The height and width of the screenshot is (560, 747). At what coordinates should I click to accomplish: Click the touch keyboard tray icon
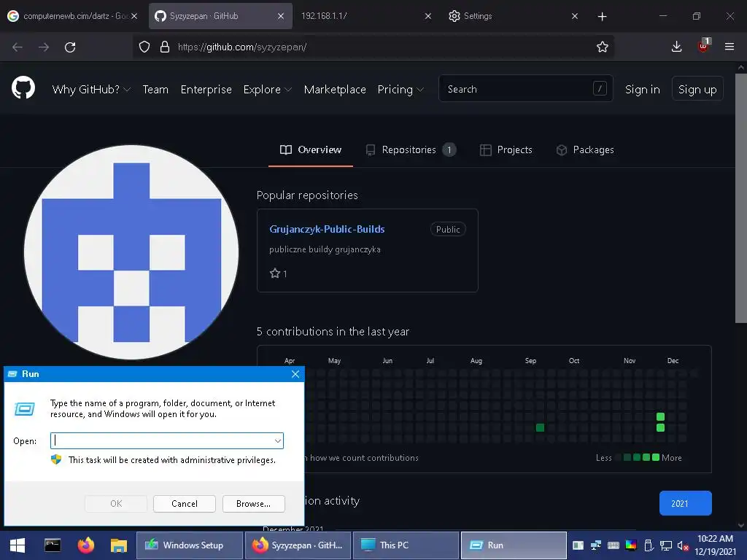pos(613,545)
